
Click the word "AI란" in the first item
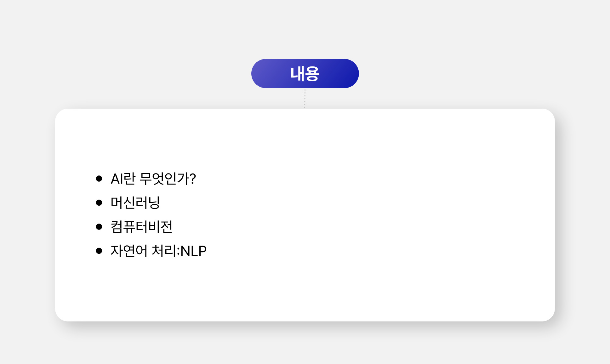123,179
